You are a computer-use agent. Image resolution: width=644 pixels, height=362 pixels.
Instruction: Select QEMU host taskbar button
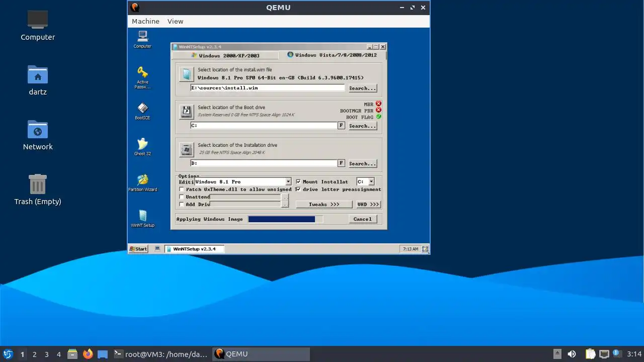tap(261, 354)
